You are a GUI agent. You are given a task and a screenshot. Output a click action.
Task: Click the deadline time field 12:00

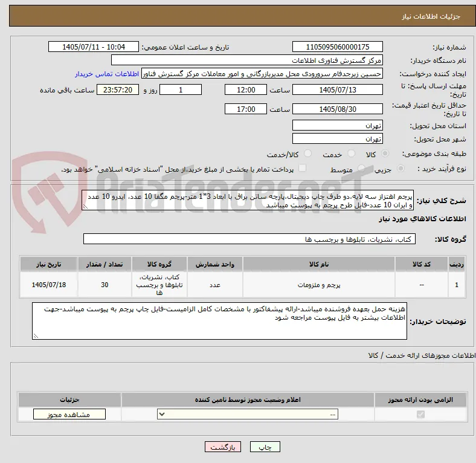pos(246,89)
